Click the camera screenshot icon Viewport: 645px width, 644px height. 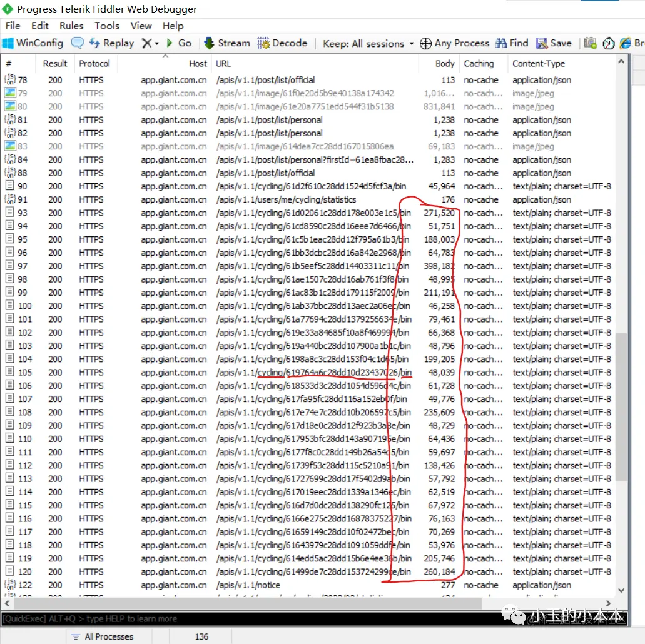point(591,43)
